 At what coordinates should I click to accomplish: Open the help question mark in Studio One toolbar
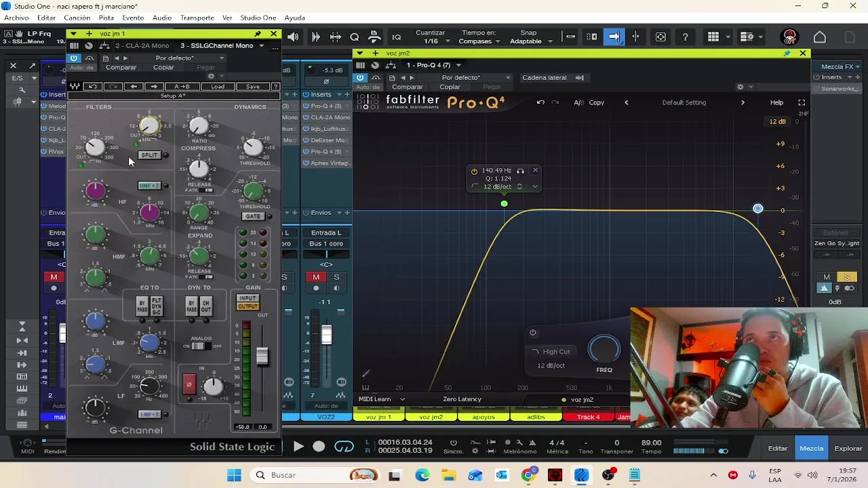[685, 37]
